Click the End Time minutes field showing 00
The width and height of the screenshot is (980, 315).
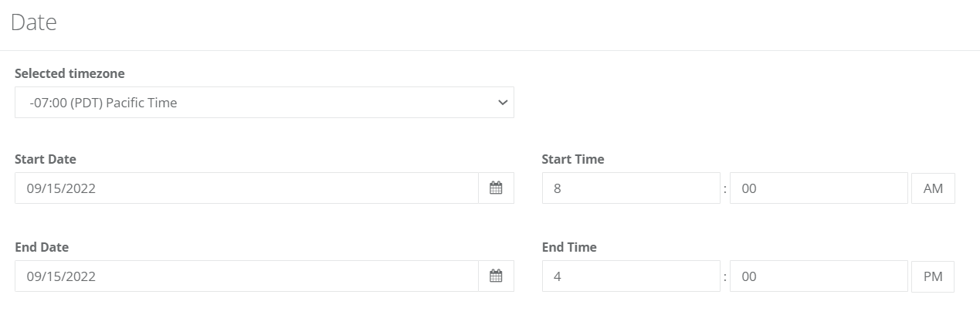pos(819,276)
